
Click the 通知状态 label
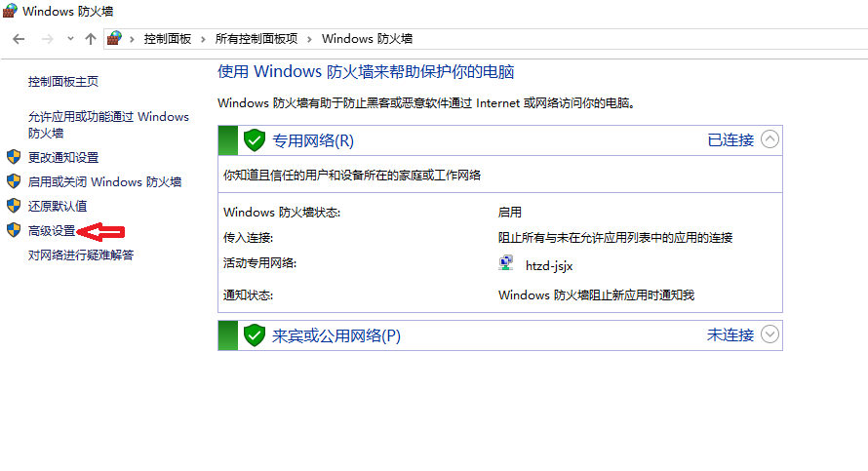coord(248,295)
